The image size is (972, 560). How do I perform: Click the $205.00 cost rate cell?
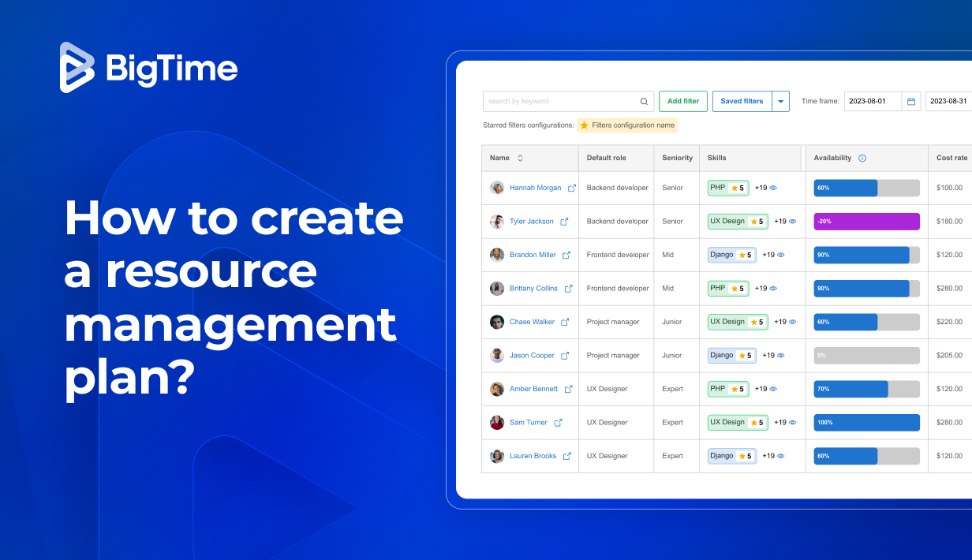949,356
